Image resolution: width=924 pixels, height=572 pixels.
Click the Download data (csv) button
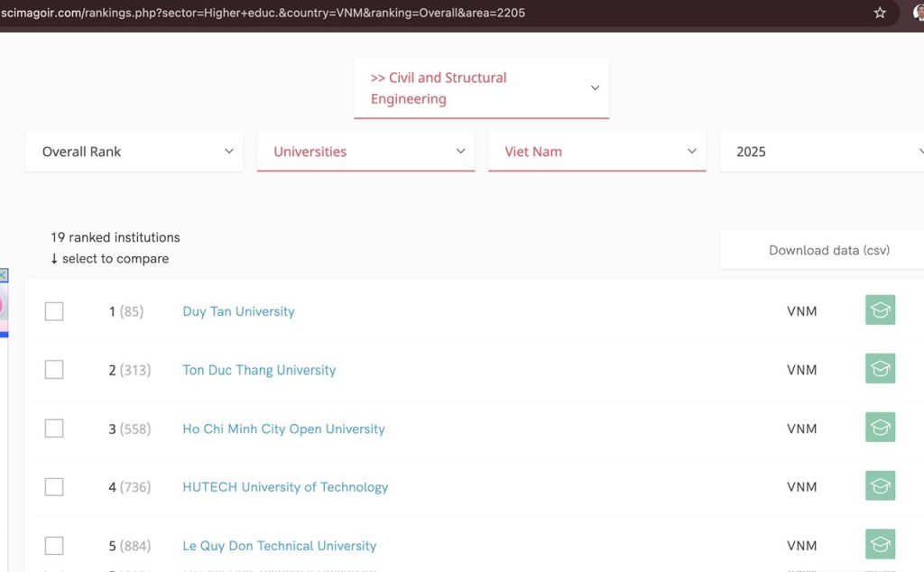pyautogui.click(x=822, y=250)
